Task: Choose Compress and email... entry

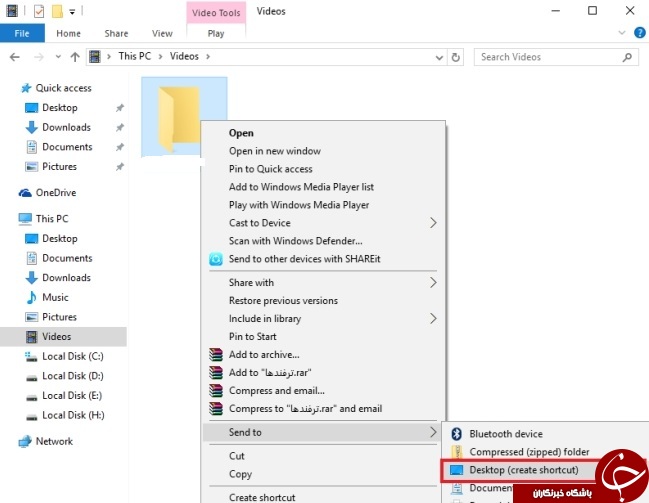Action: pyautogui.click(x=276, y=390)
